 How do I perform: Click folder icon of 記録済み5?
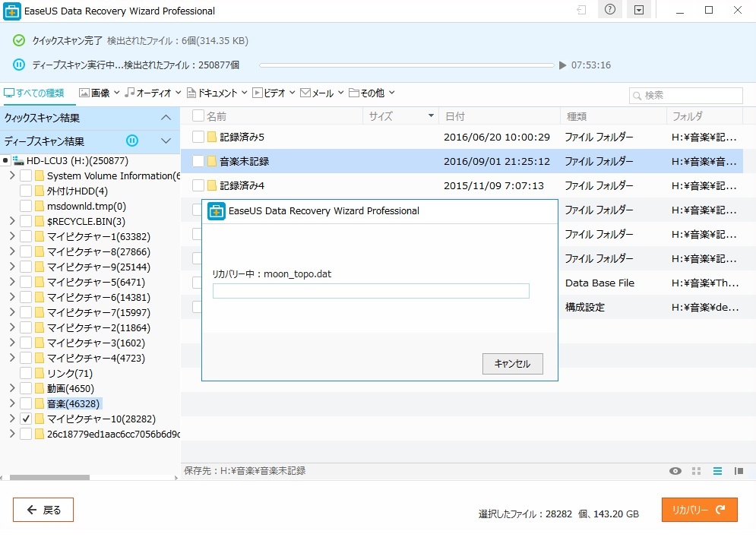pos(212,137)
